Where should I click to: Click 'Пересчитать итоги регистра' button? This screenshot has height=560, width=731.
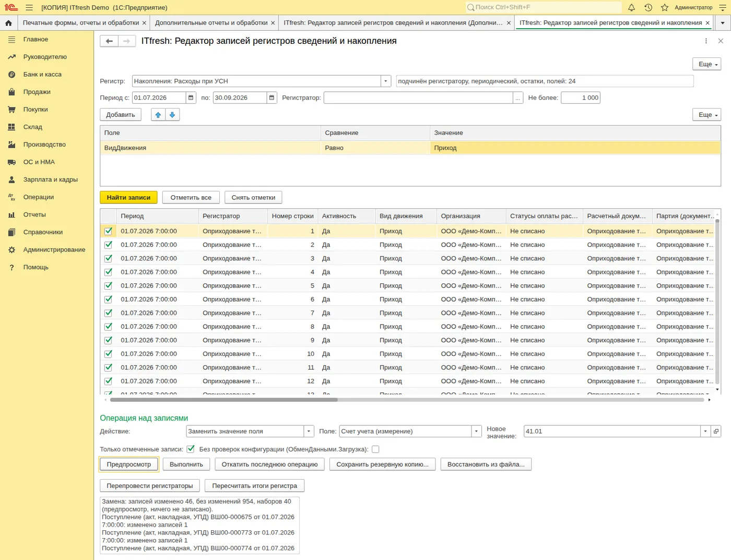point(254,486)
